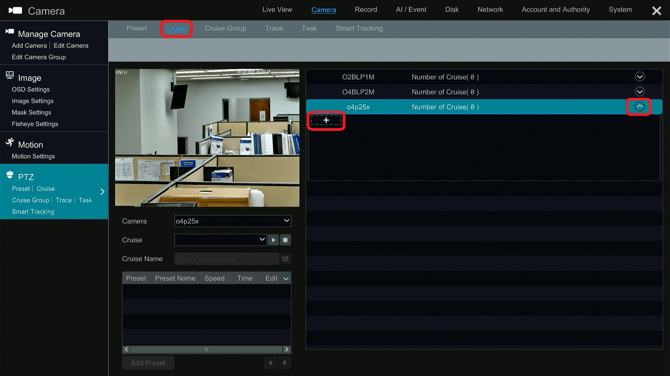This screenshot has height=376, width=670.
Task: Open the Camera dropdown showing o4p25x
Action: [232, 221]
